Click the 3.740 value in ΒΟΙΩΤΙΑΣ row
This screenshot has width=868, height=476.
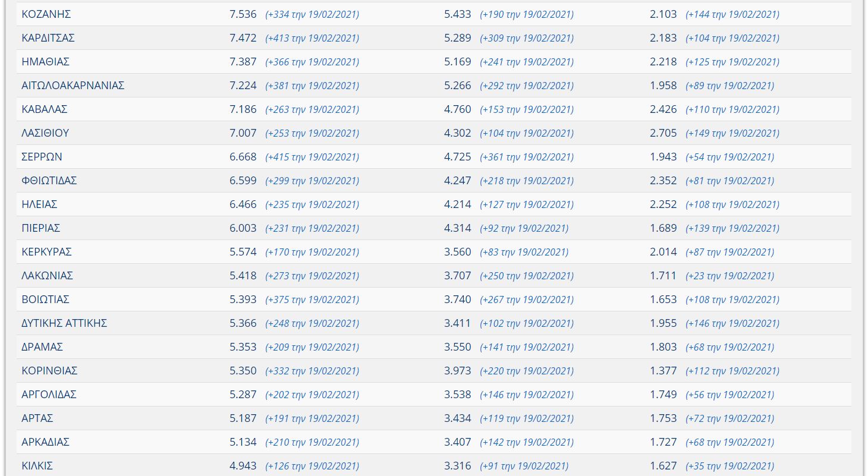pyautogui.click(x=457, y=300)
